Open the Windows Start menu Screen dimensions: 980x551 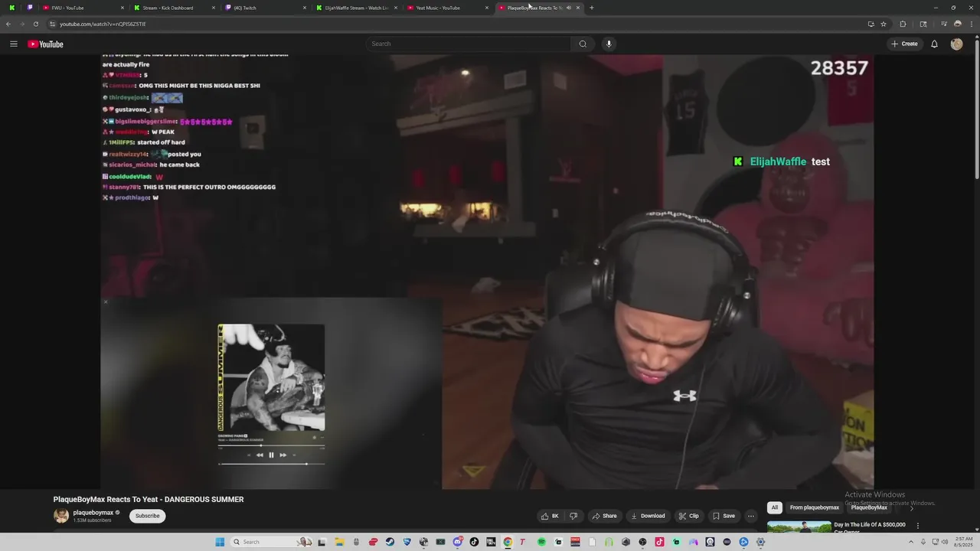click(x=220, y=542)
